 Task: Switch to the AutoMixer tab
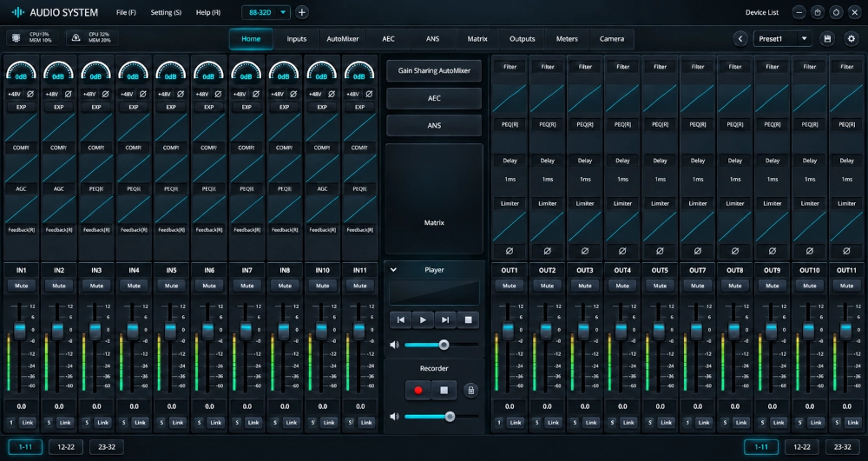[x=343, y=39]
